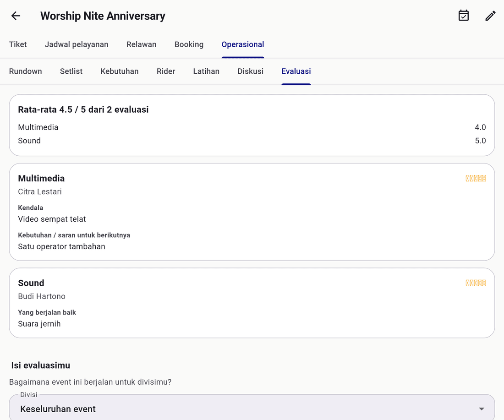Go back using the arrow icon
This screenshot has width=504, height=420.
click(16, 16)
